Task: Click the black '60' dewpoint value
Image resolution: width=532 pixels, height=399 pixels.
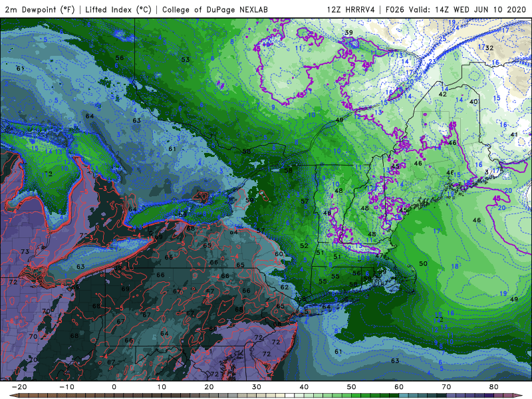Action: (279, 254)
